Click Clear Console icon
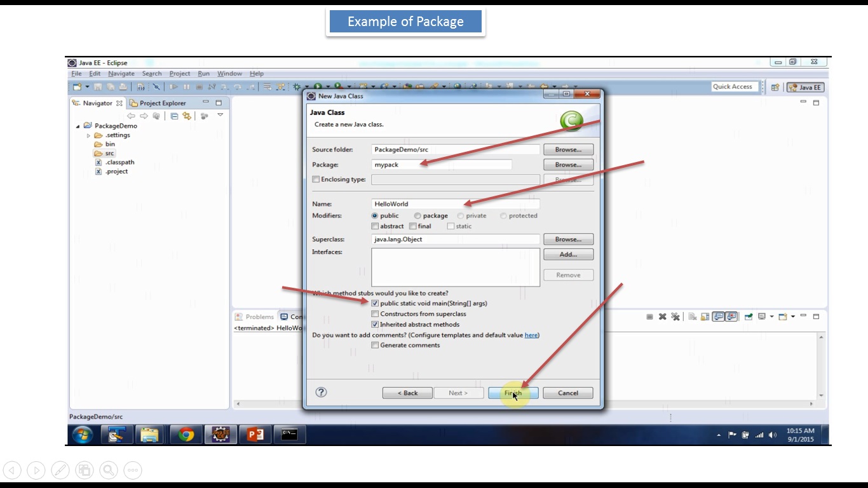 [x=692, y=316]
